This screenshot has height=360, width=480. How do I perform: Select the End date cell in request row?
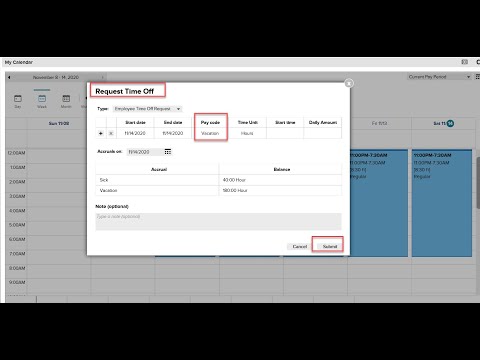click(x=173, y=133)
